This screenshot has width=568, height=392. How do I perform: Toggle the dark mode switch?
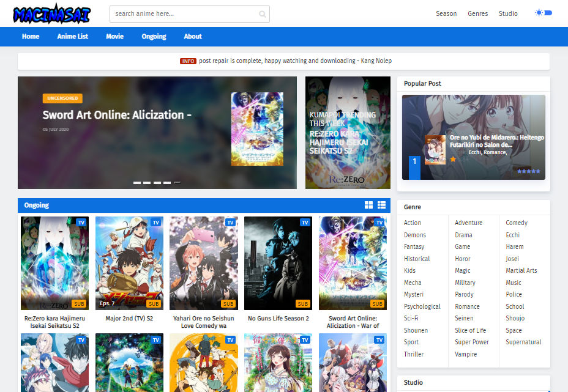click(544, 13)
